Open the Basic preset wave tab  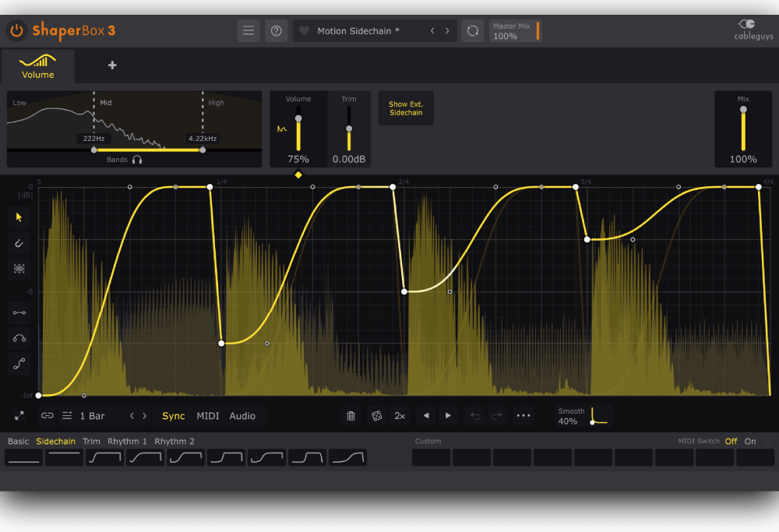coord(19,441)
